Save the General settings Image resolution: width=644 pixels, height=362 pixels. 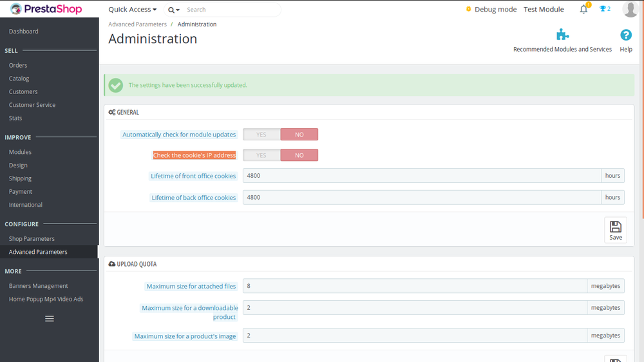coord(616,230)
